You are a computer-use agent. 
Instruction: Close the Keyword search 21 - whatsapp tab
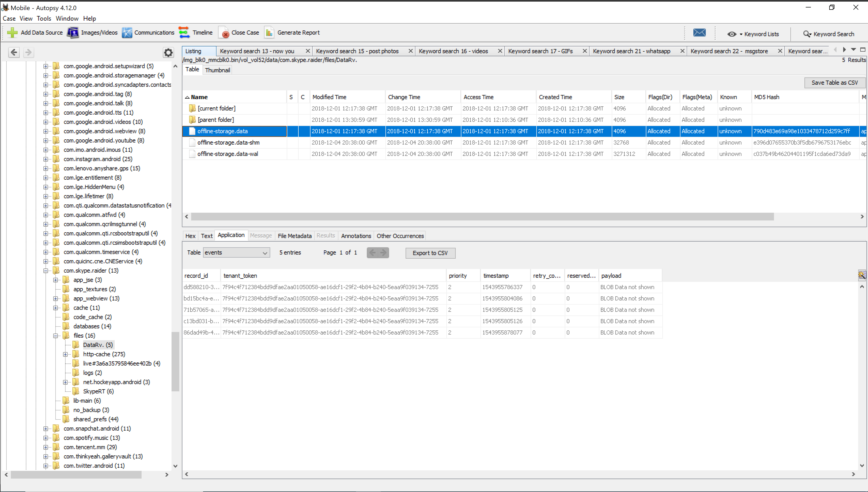pos(682,51)
